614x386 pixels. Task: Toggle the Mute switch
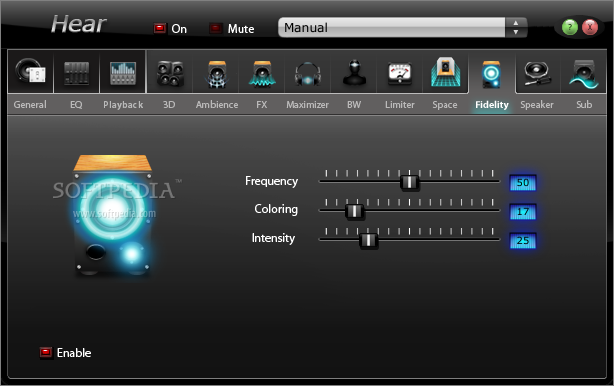[x=216, y=28]
